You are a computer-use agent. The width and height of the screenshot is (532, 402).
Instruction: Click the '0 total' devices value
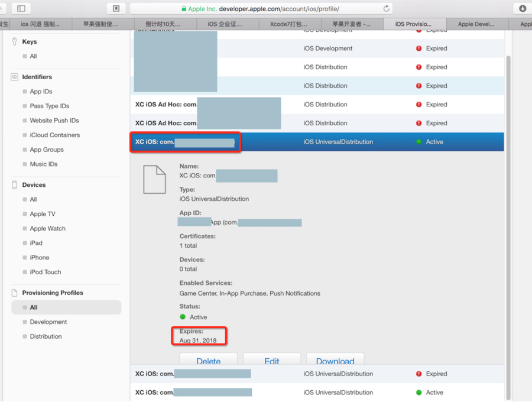pos(188,269)
